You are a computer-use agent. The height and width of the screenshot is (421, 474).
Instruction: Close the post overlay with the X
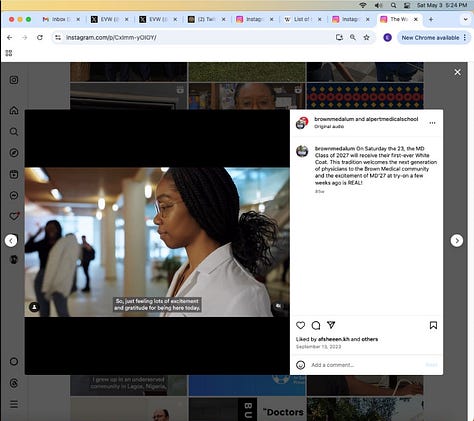coord(457,72)
